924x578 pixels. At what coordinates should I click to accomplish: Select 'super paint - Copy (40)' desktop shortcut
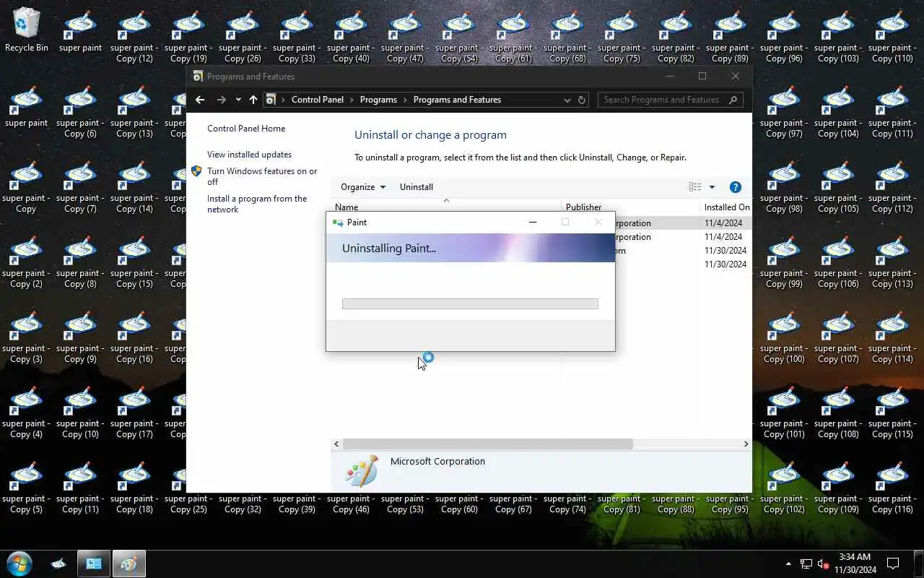point(351,36)
